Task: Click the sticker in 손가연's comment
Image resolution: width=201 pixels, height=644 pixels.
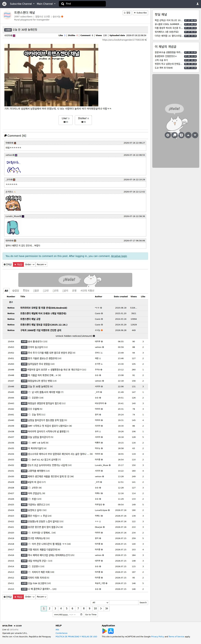Action: pos(13,203)
